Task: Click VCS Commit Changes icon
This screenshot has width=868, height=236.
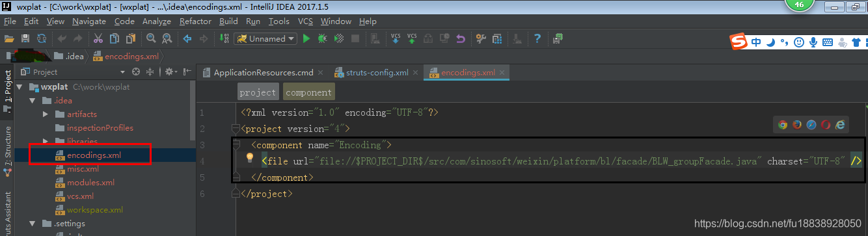Action: coord(412,38)
